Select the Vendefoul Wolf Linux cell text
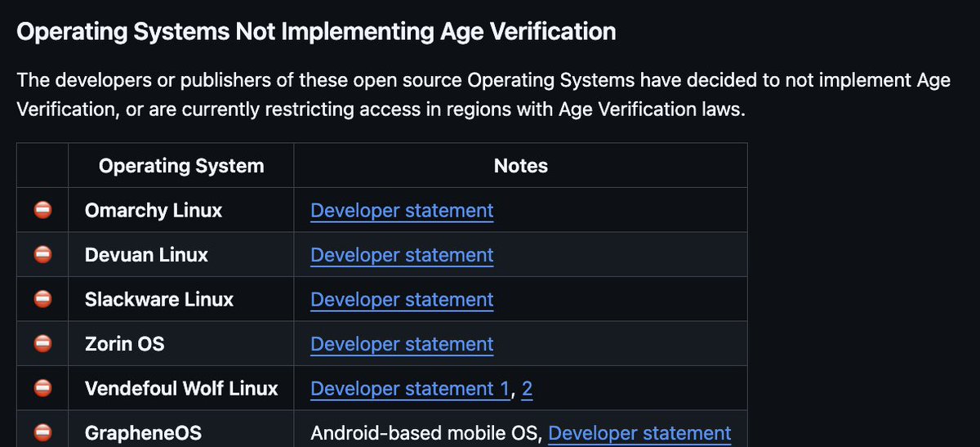 pyautogui.click(x=181, y=388)
